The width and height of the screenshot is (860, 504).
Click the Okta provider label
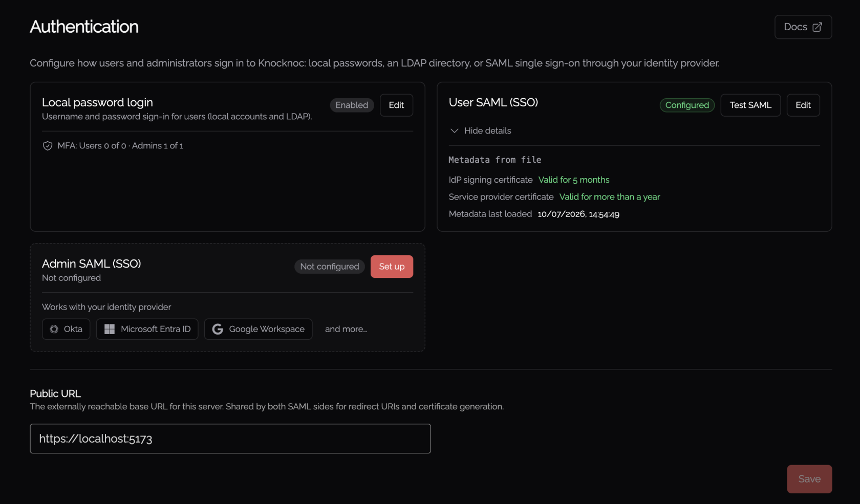[x=73, y=329]
